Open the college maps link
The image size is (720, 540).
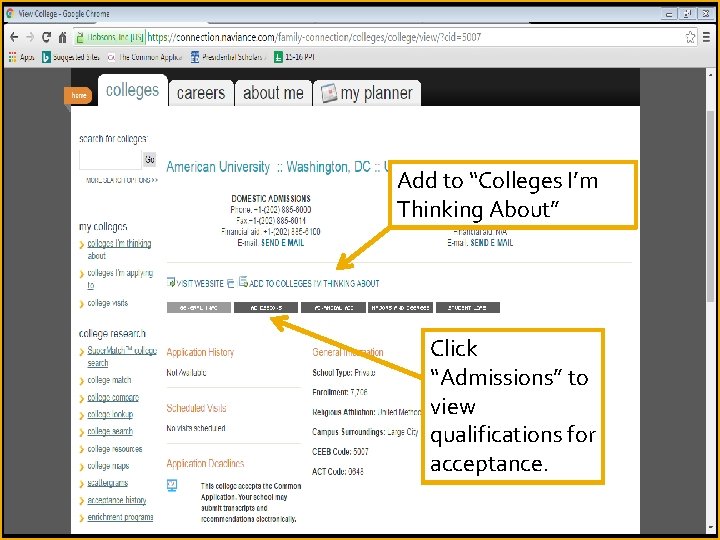click(x=108, y=466)
